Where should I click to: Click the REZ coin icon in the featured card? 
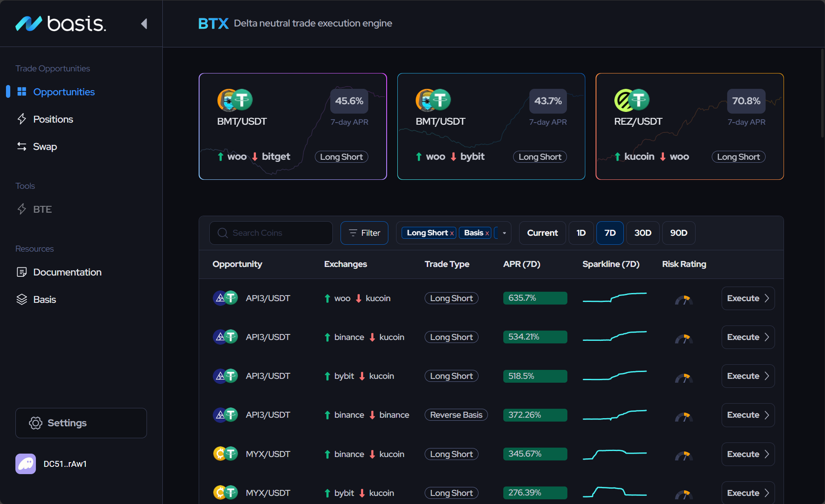pyautogui.click(x=624, y=100)
